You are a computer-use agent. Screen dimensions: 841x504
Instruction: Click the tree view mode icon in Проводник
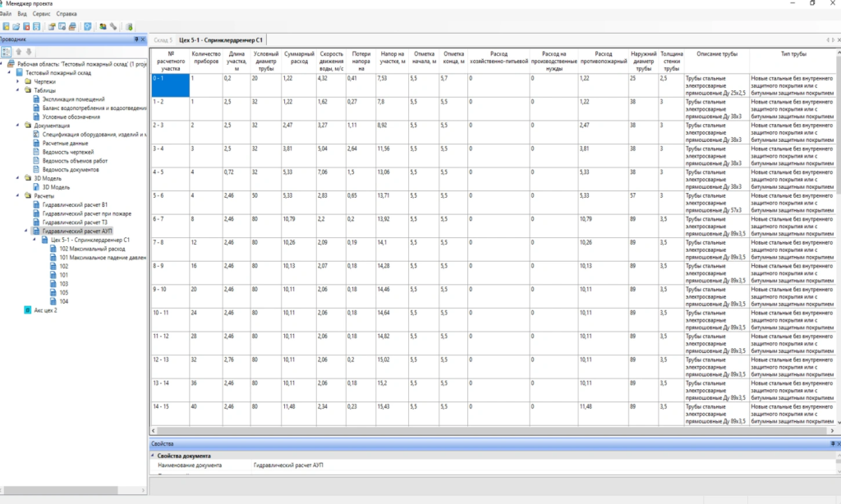[7, 52]
